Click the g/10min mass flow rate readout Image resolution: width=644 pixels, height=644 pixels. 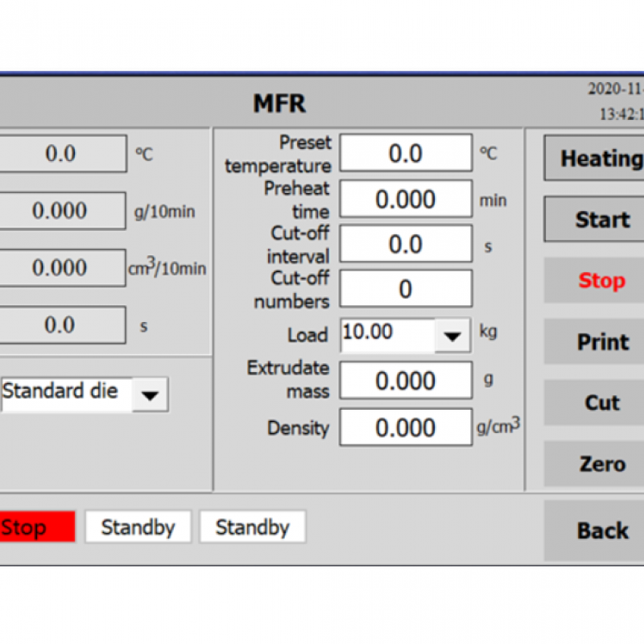click(x=61, y=211)
